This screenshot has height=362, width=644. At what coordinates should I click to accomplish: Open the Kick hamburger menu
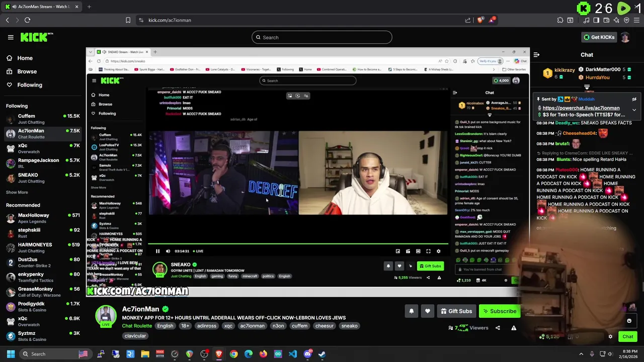click(11, 37)
